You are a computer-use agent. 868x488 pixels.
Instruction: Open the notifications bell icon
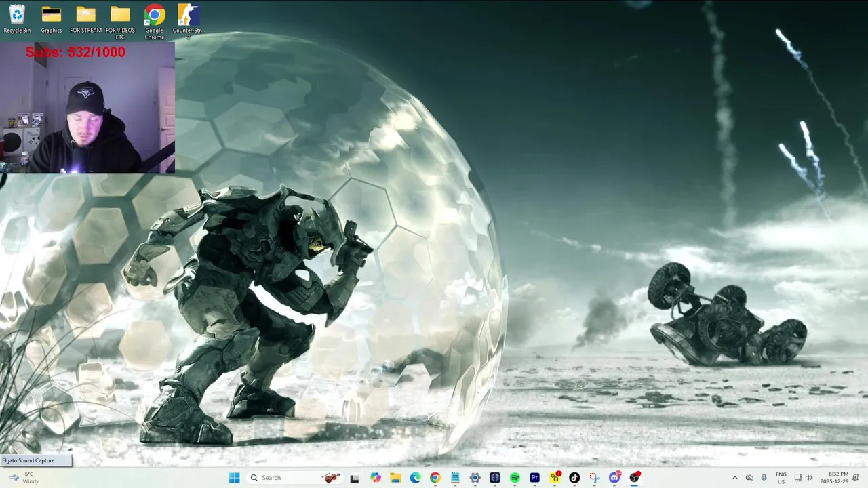click(x=856, y=478)
